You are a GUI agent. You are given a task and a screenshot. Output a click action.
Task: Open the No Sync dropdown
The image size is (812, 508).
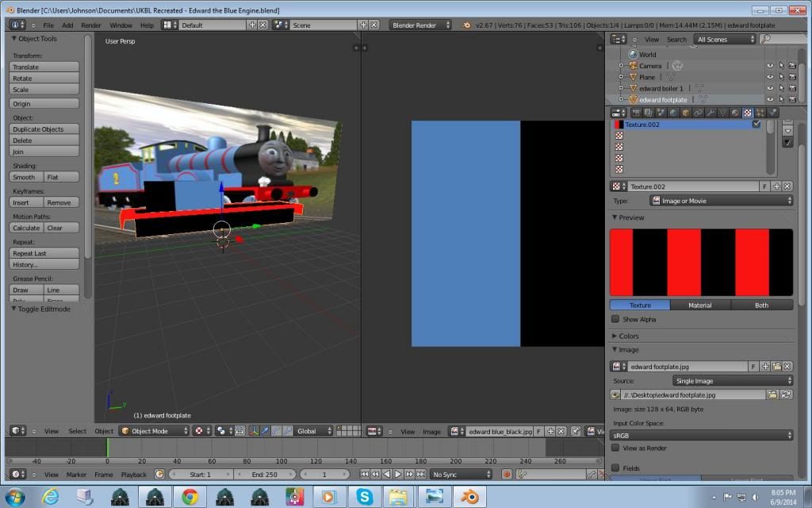point(461,474)
